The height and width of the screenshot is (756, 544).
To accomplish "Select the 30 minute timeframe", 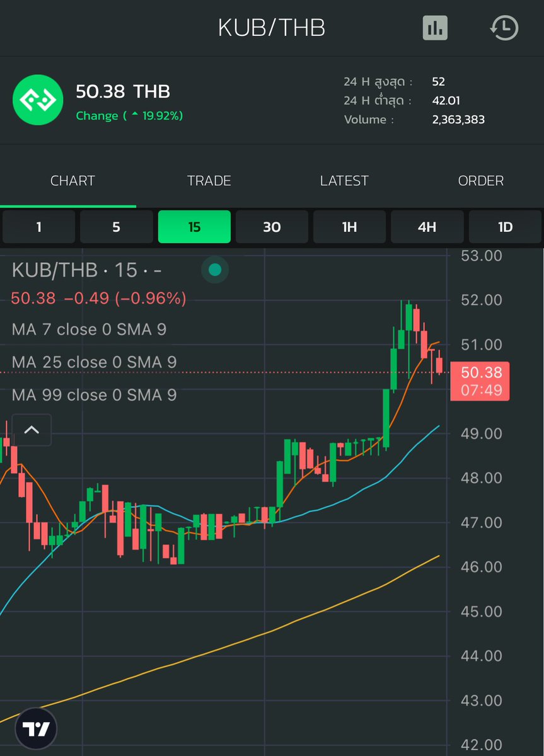I will [272, 227].
